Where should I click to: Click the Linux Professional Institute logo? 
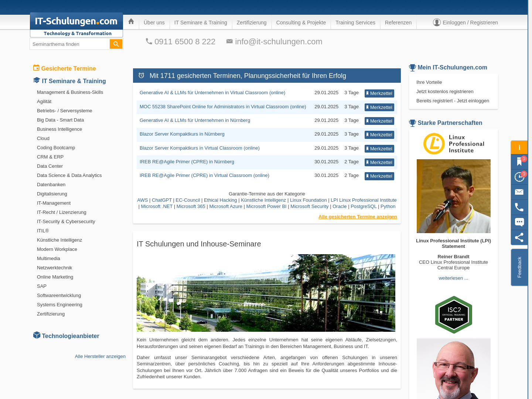click(x=453, y=144)
